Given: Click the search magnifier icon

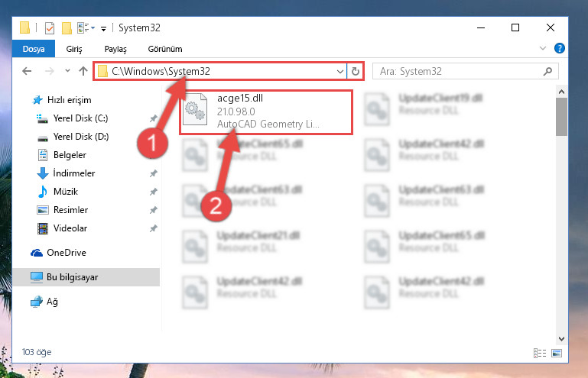Looking at the screenshot, I should click(547, 71).
